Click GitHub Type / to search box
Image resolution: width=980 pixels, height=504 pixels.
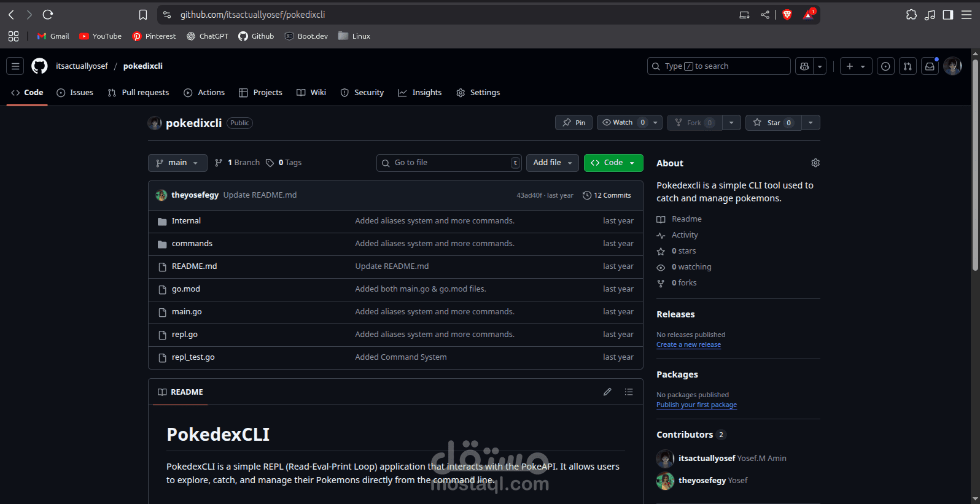click(x=718, y=66)
